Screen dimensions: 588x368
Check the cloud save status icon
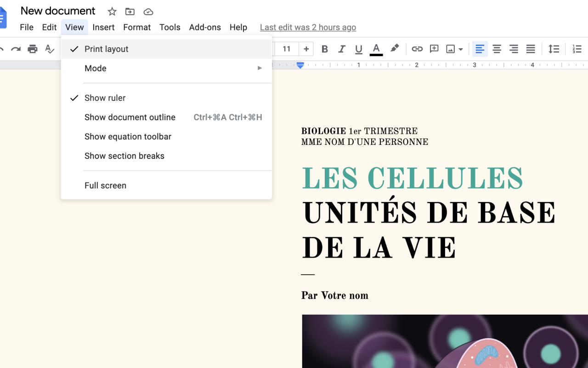pos(148,11)
